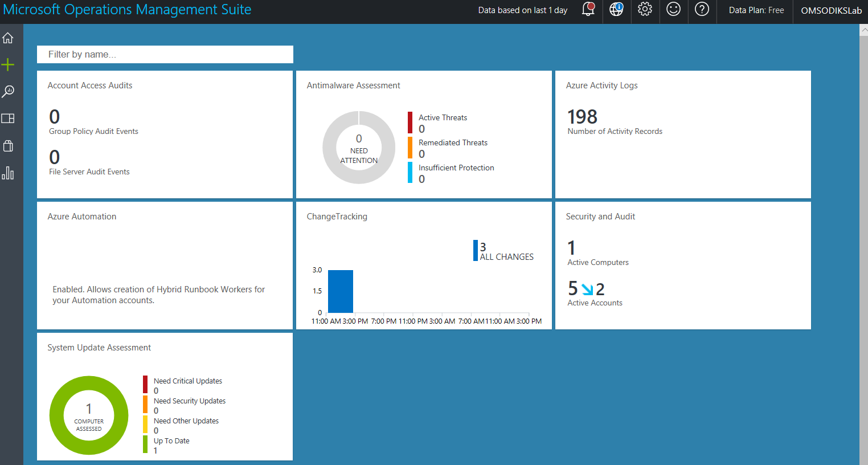Open the help question mark icon
This screenshot has height=465, width=868.
tap(702, 9)
